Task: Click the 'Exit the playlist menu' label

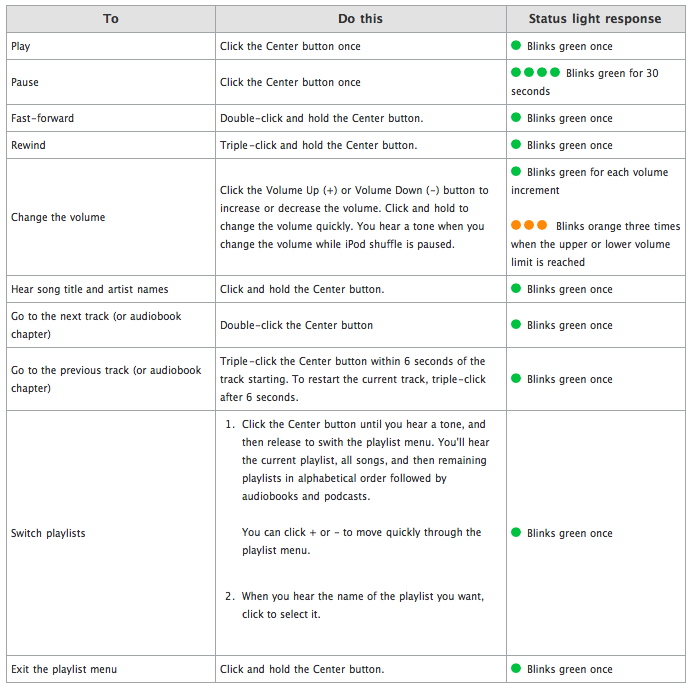Action: coord(67,669)
